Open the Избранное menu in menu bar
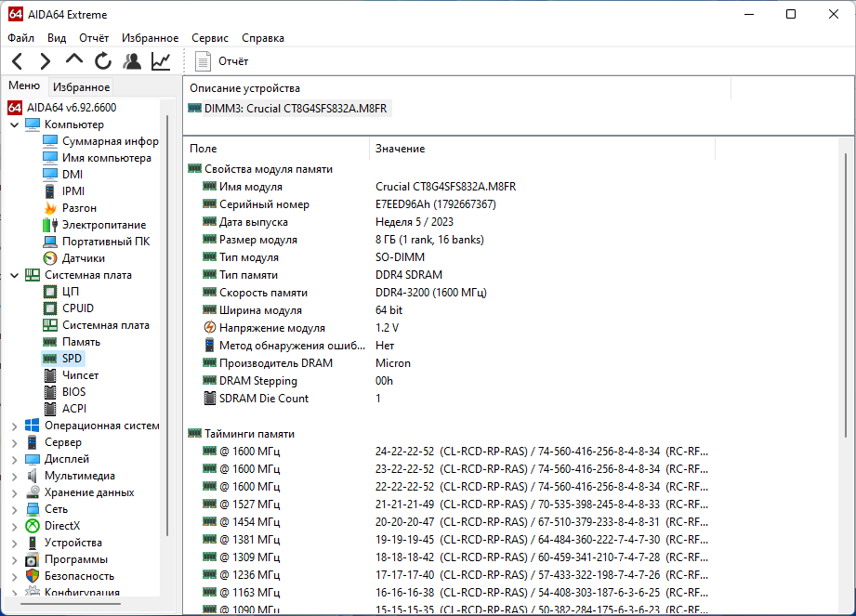This screenshot has height=616, width=856. [151, 38]
